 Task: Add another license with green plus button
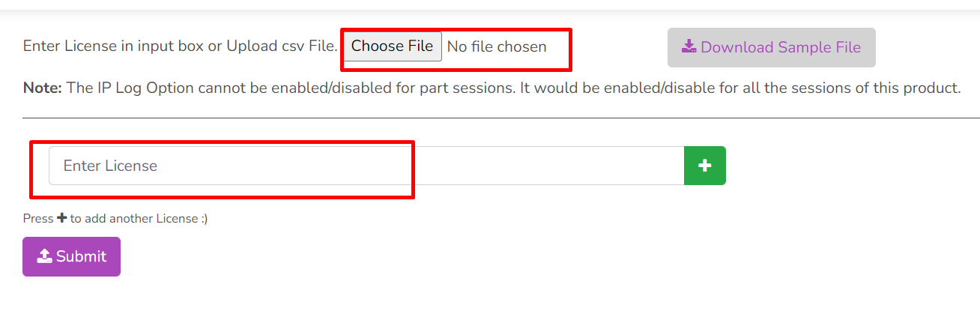[x=705, y=166]
